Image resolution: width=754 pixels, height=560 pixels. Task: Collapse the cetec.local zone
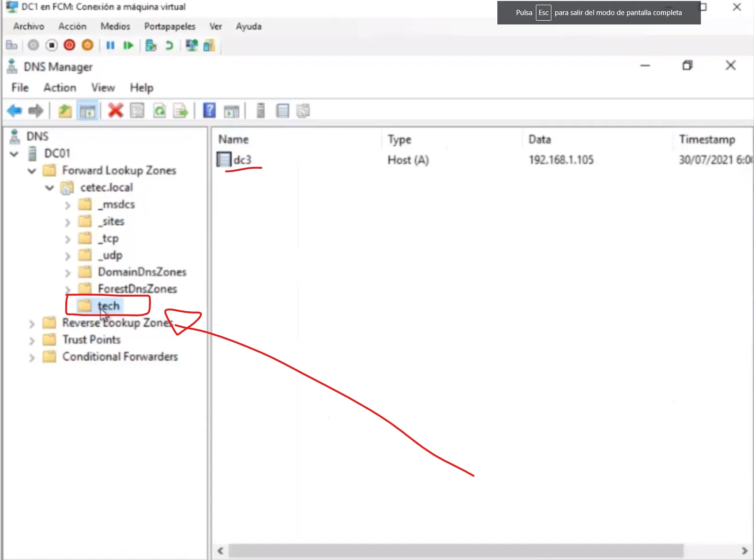(x=49, y=188)
